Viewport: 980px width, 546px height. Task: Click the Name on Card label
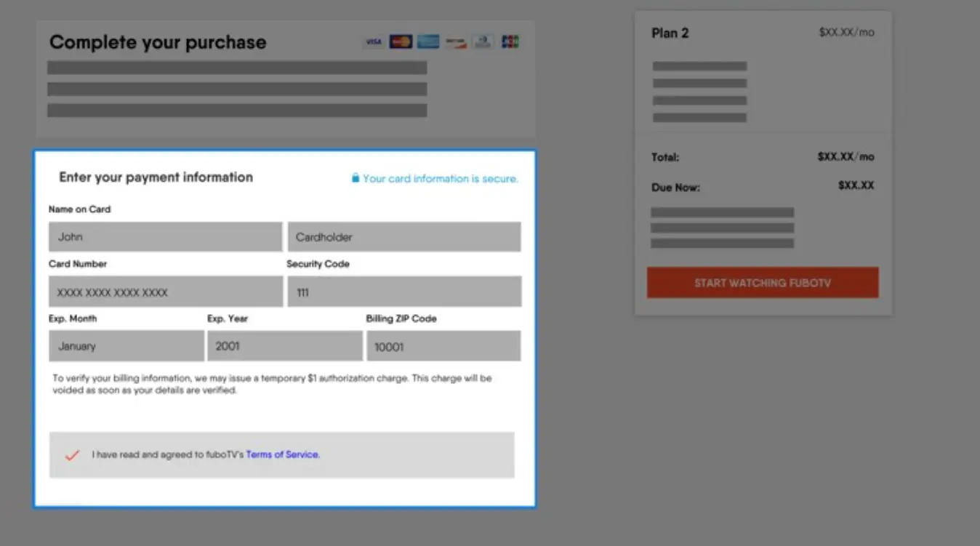click(80, 209)
